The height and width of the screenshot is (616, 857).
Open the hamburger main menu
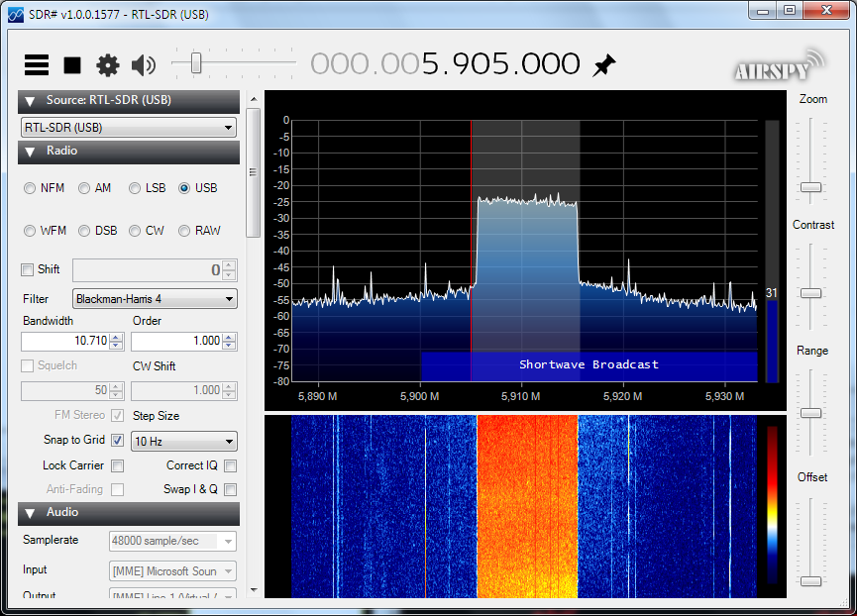37,65
